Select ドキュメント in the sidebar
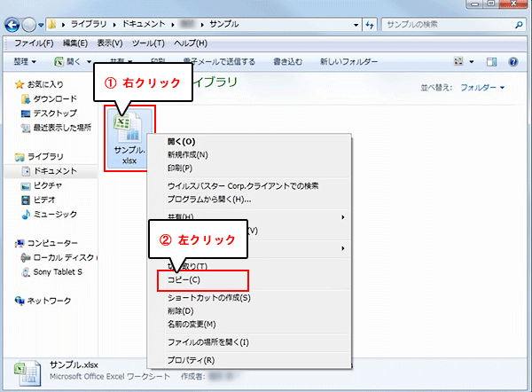Viewport: 532px width, 392px height. 55,170
